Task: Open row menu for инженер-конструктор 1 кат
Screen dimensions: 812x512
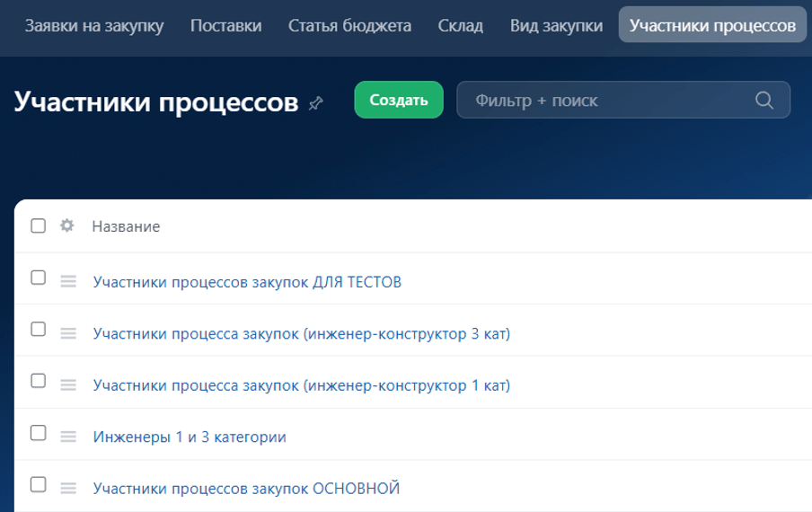Action: tap(68, 384)
